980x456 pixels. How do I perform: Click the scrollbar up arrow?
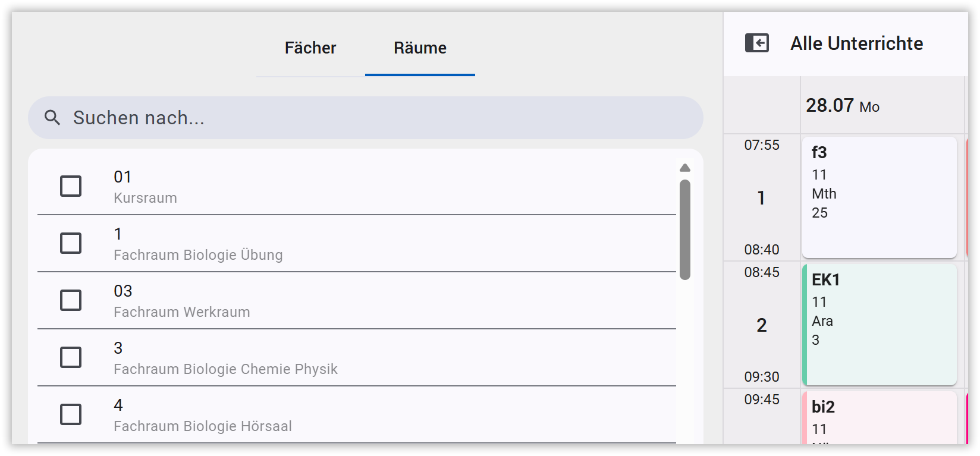point(685,168)
